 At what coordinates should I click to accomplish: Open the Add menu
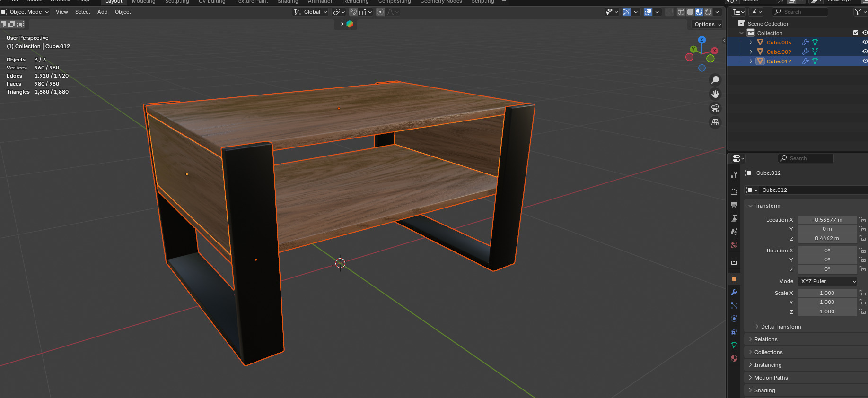coord(103,12)
